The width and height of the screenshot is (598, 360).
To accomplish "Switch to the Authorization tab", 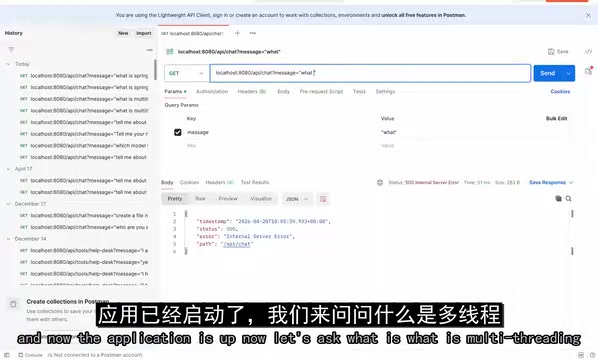I will point(212,92).
